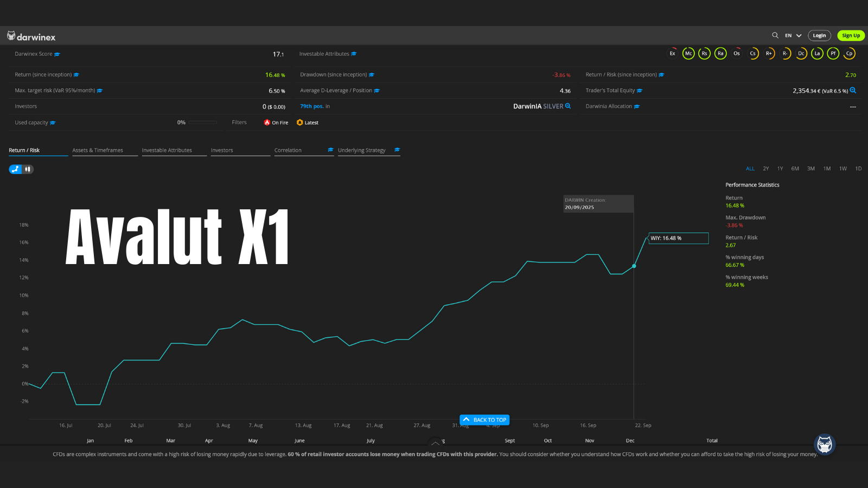Open Return / Risk (since inception) help icon

point(661,75)
